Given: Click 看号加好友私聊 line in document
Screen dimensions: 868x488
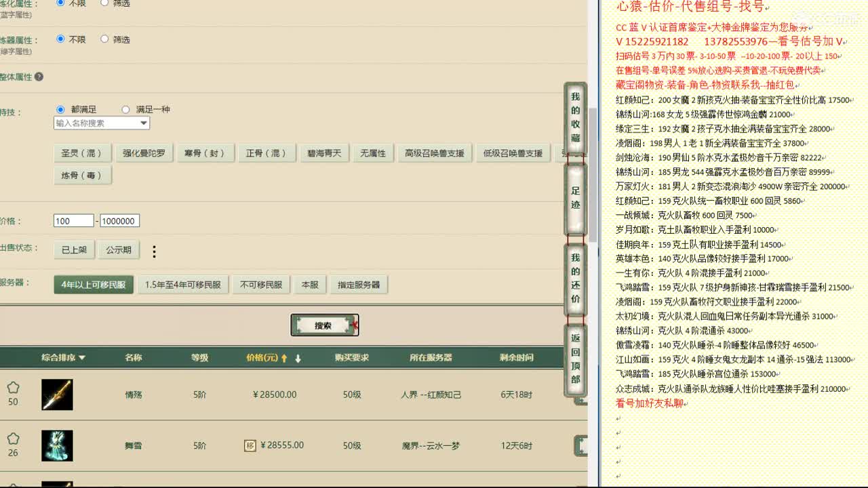Looking at the screenshot, I should click(x=651, y=403).
